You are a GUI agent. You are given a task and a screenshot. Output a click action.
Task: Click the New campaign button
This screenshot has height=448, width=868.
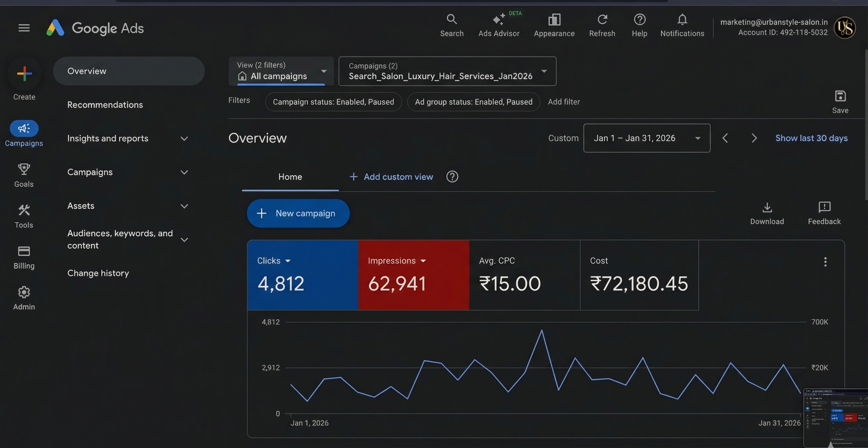pos(298,213)
